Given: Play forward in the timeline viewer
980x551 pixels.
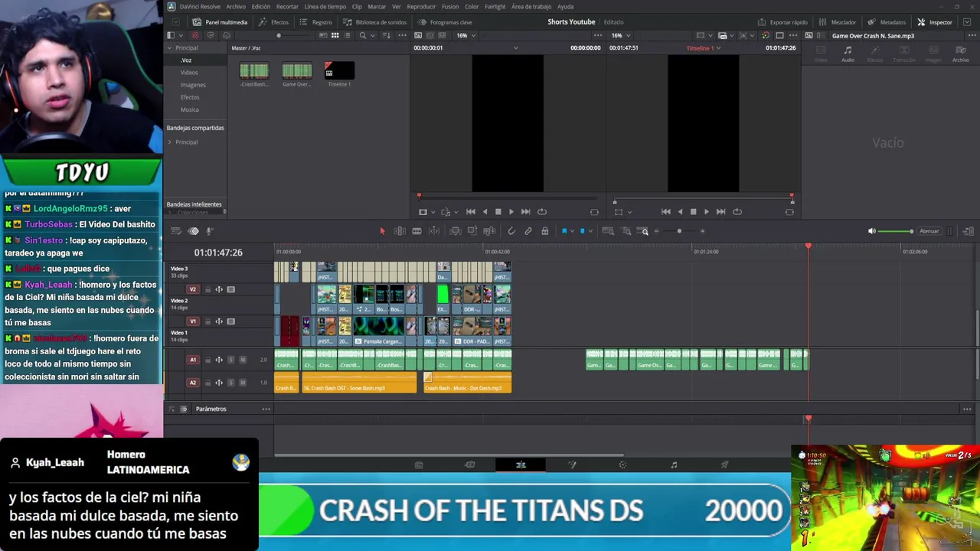Looking at the screenshot, I should tap(706, 212).
